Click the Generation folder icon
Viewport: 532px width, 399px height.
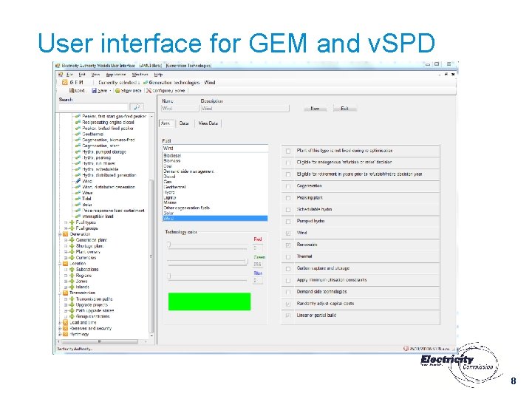coord(66,234)
